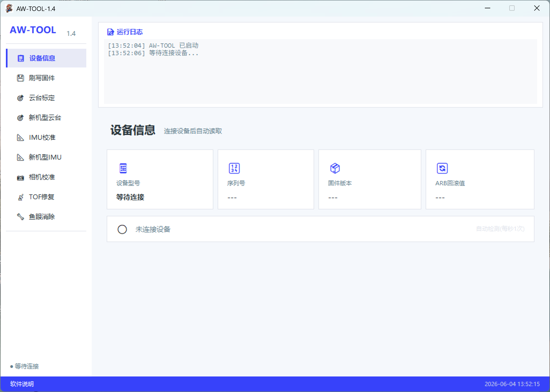Click the date-time 2026-06-04 13:52:15
This screenshot has width=550, height=392.
tap(512, 384)
